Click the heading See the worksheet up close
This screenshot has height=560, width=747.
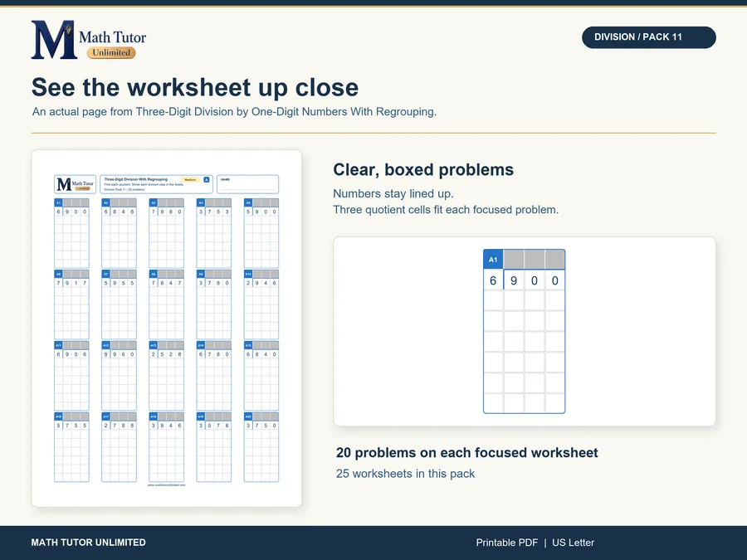tap(195, 88)
